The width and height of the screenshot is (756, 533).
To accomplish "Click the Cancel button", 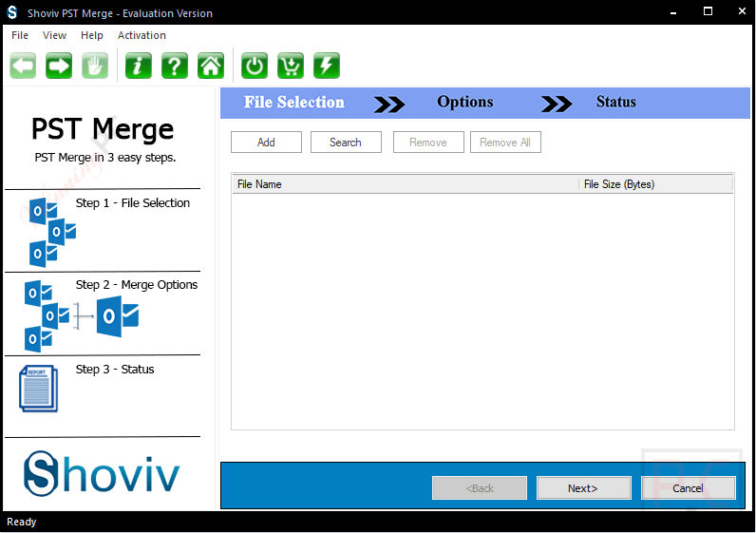I will point(688,488).
